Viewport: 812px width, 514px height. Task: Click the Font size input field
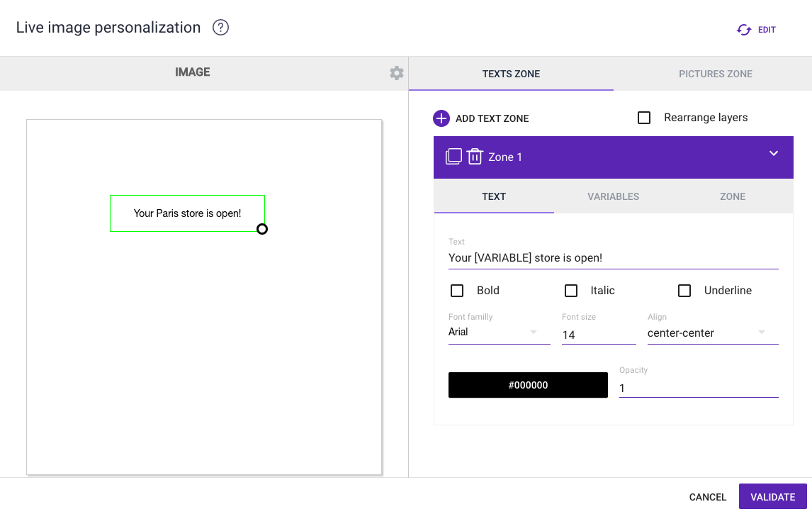pos(598,335)
